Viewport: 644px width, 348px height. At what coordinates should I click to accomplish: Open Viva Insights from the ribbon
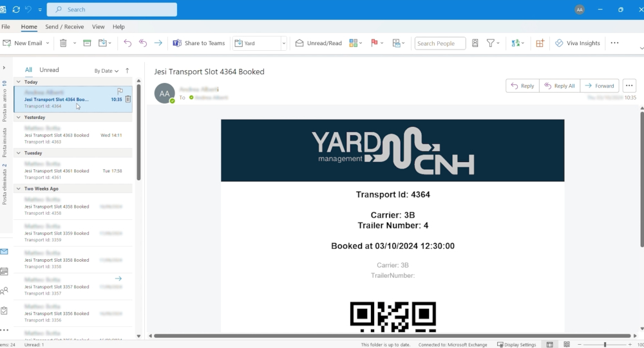point(577,43)
